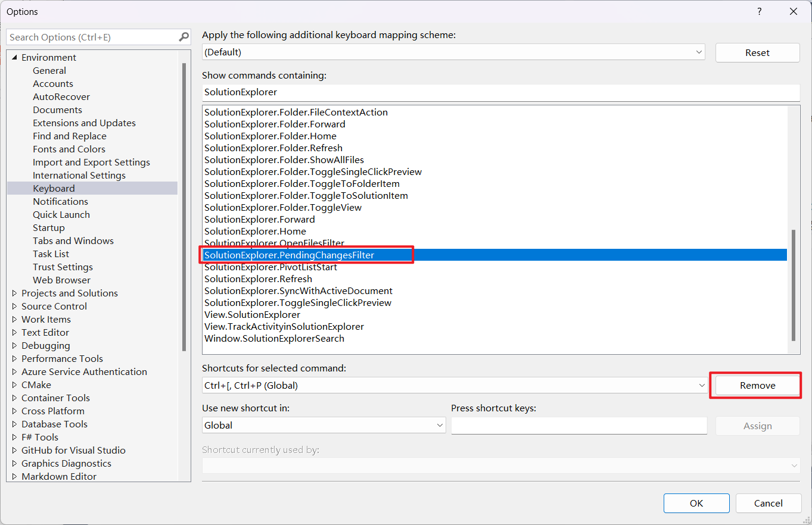Open the keyboard mapping scheme dropdown
The width and height of the screenshot is (812, 525).
pyautogui.click(x=699, y=52)
